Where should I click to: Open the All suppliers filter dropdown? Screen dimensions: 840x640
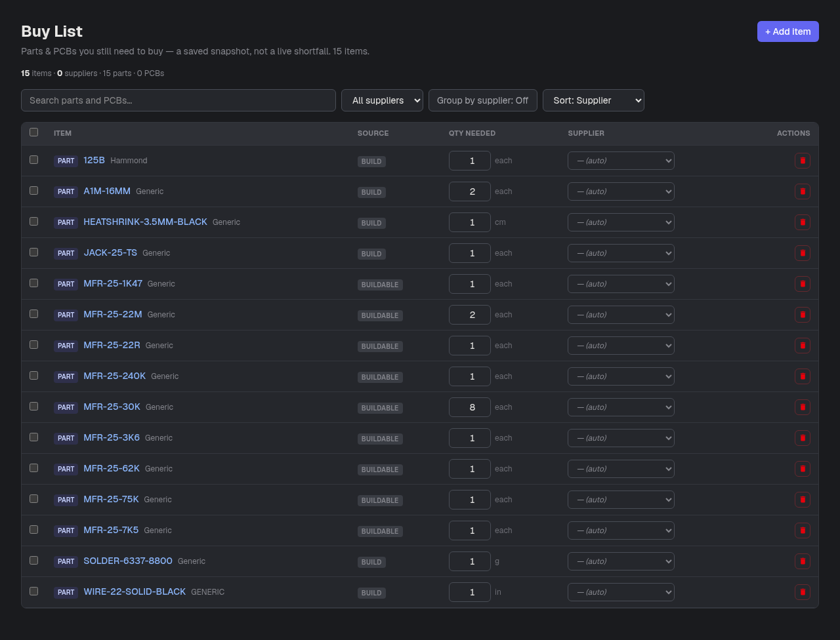coord(382,100)
